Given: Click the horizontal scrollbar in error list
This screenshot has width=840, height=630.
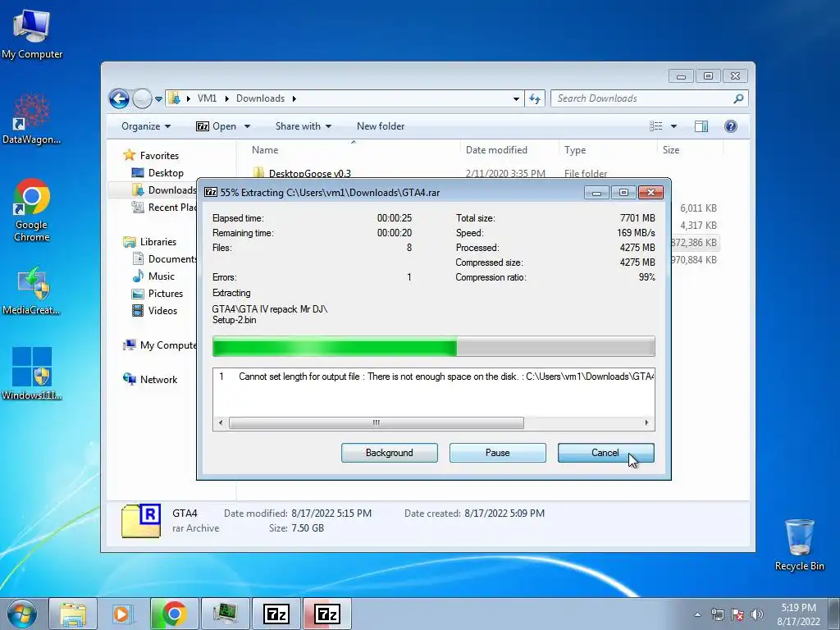Looking at the screenshot, I should point(376,422).
